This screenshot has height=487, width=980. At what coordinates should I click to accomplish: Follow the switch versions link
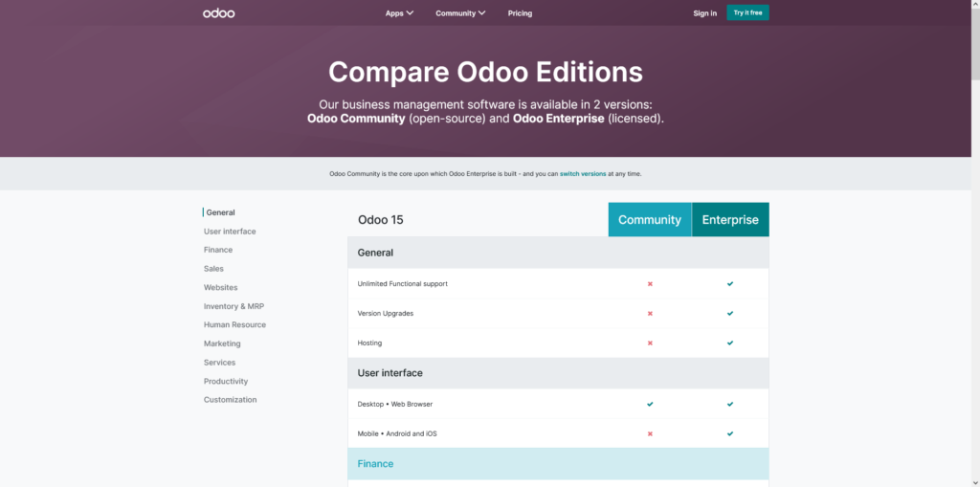[x=583, y=174]
